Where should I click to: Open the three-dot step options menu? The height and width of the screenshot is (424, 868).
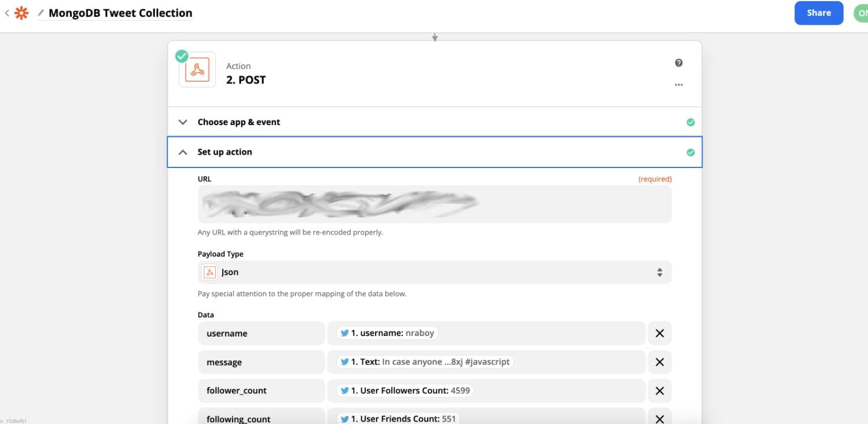tap(679, 85)
